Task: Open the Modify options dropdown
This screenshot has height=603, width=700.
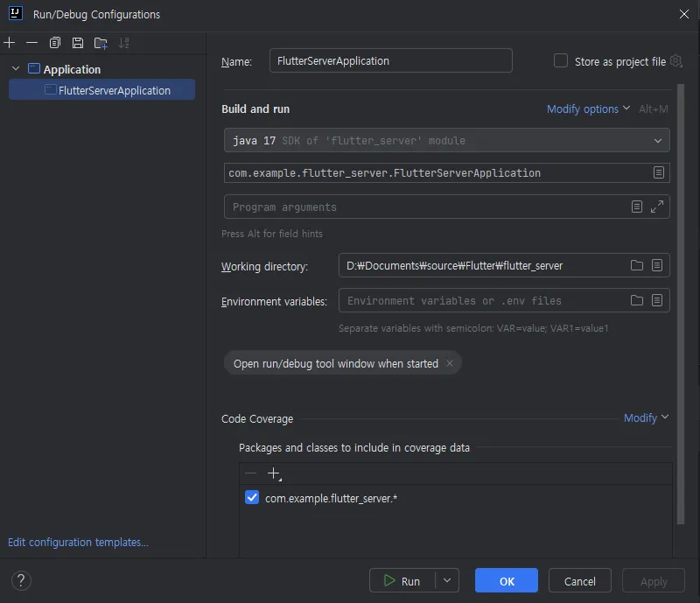Action: 588,109
